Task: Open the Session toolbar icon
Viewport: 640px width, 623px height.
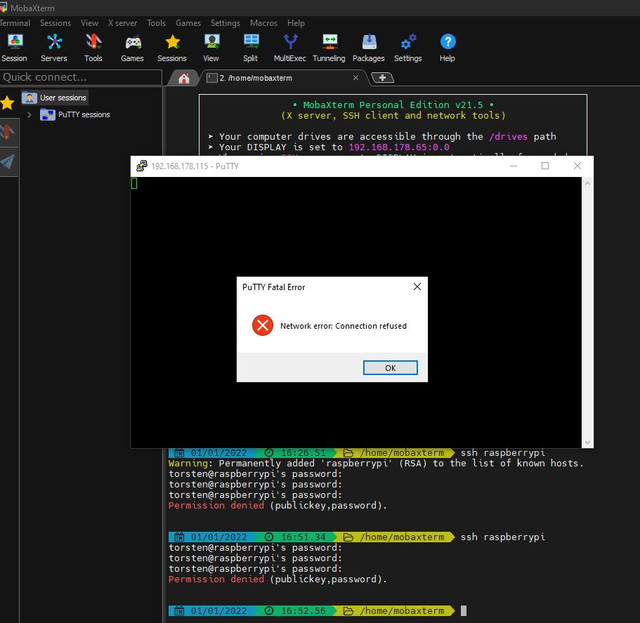Action: click(x=15, y=48)
